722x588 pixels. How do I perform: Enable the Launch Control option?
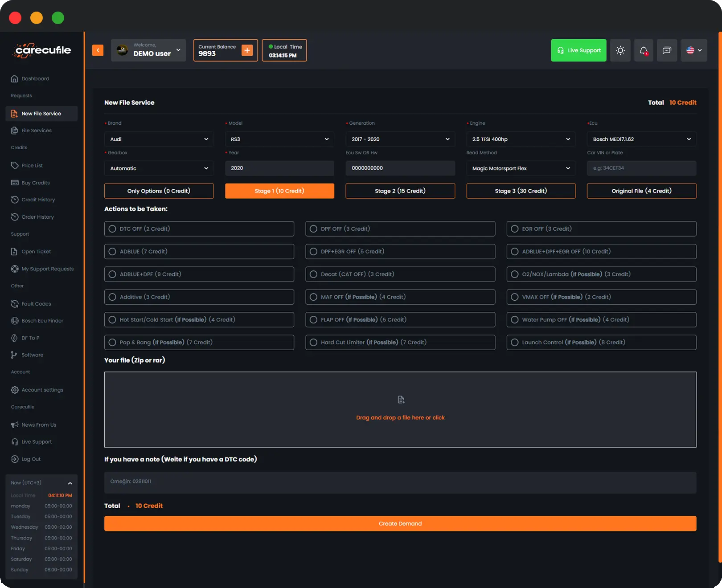pos(515,343)
